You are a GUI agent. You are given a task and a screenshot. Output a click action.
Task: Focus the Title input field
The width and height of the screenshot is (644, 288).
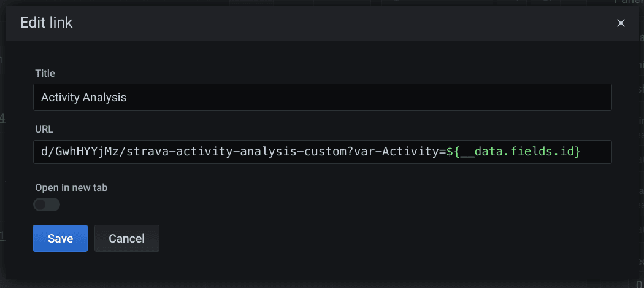tap(322, 97)
